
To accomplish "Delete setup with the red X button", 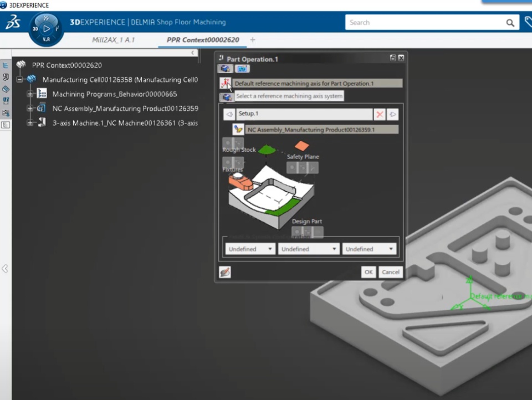I will [380, 114].
